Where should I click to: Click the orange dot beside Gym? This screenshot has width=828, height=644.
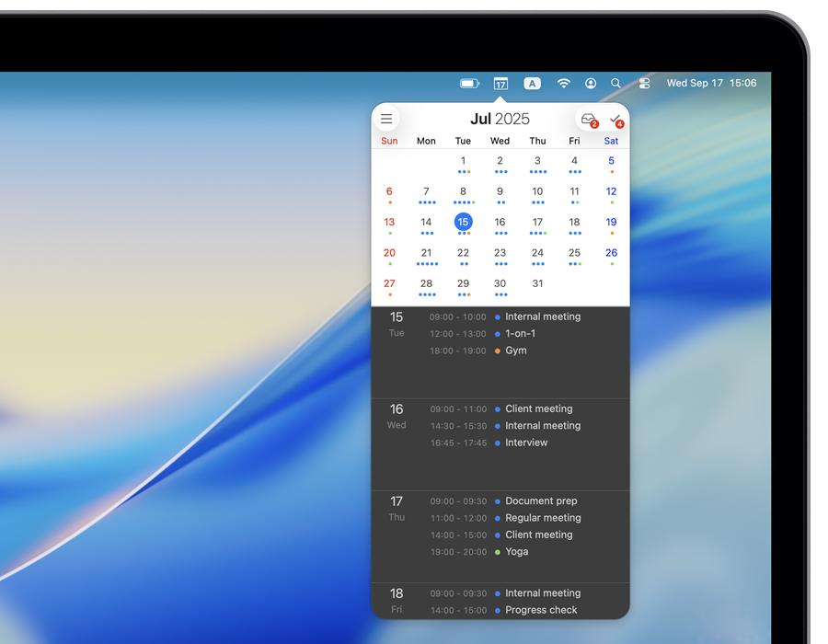(498, 351)
